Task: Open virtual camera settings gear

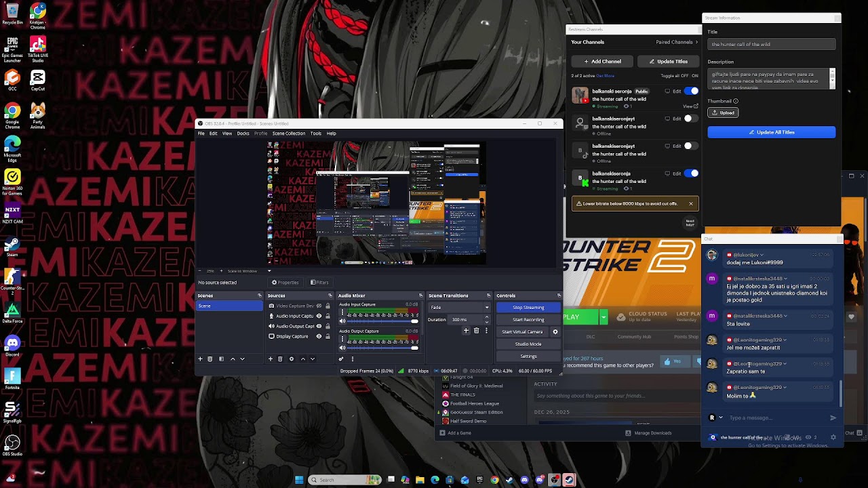Action: (555, 332)
